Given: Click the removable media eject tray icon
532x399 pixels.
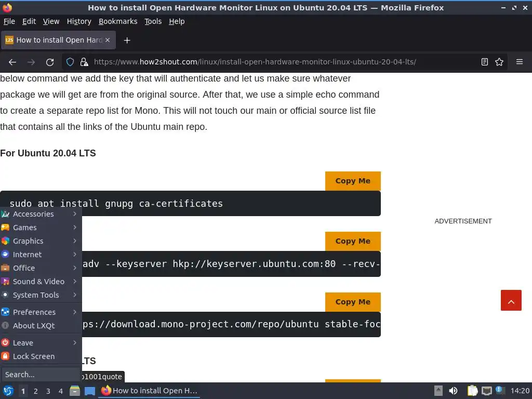Looking at the screenshot, I should (x=438, y=391).
